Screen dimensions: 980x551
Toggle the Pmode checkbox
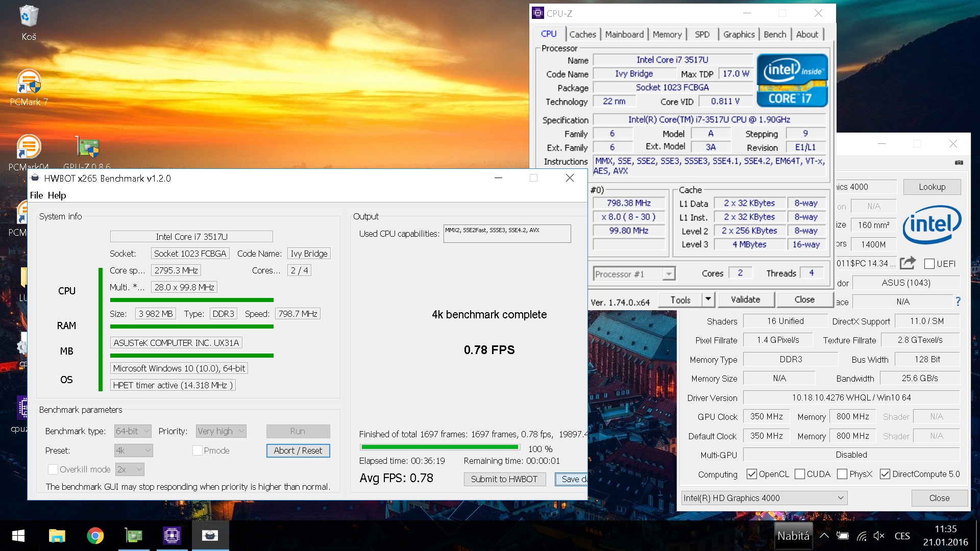198,450
